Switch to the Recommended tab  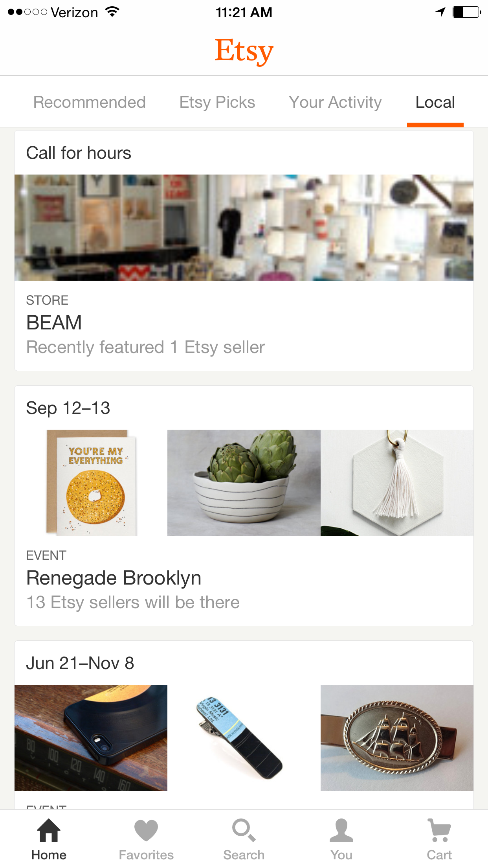point(90,102)
